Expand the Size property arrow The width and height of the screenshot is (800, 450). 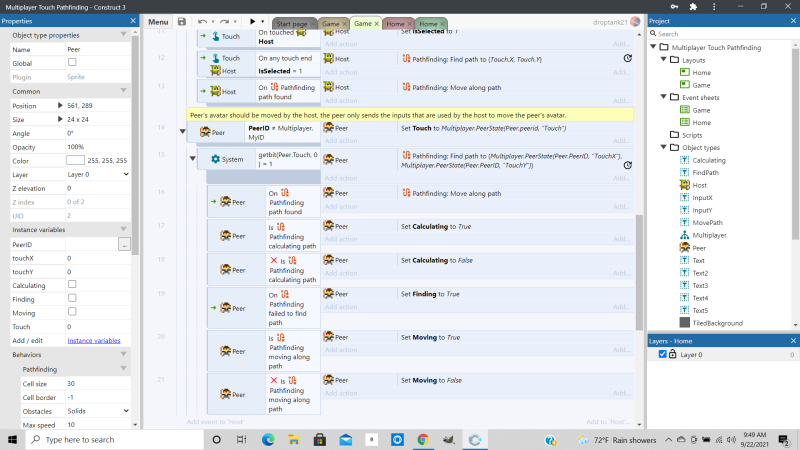(60, 119)
